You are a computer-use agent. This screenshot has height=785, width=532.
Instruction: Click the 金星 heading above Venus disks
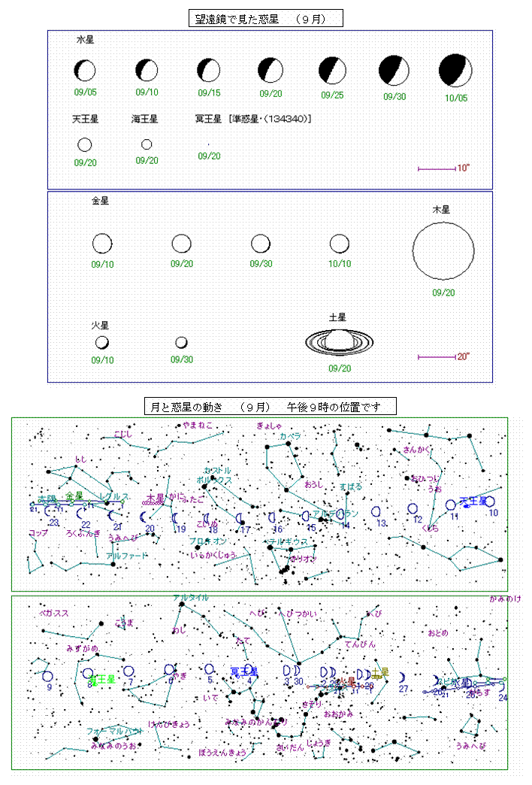point(100,201)
